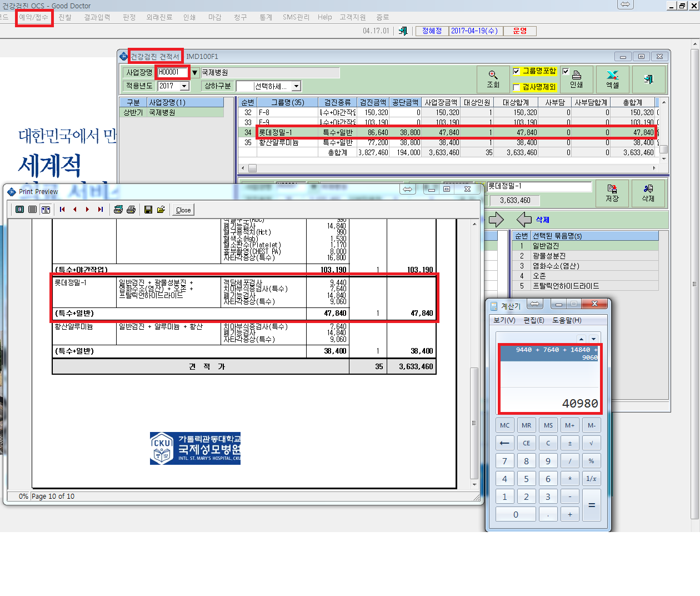700x596 pixels.
Task: Open the calculator 편집(E) menu
Action: click(x=533, y=320)
